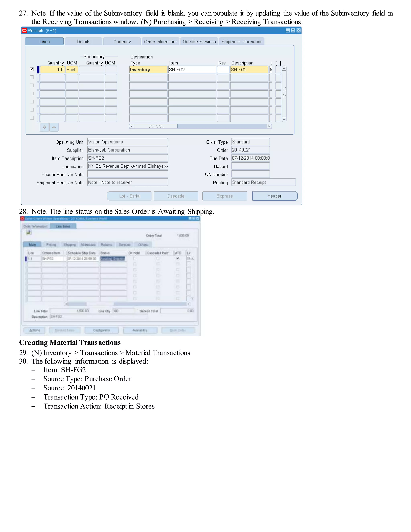Viewport: 411px width, 532px height.
Task: Toggle ATO checkbox for line 1.1
Action: click(178, 258)
